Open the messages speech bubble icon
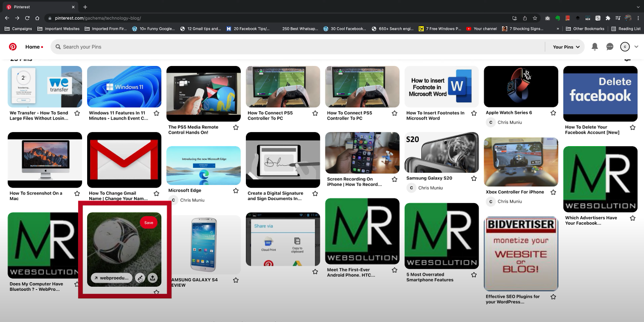 [610, 47]
